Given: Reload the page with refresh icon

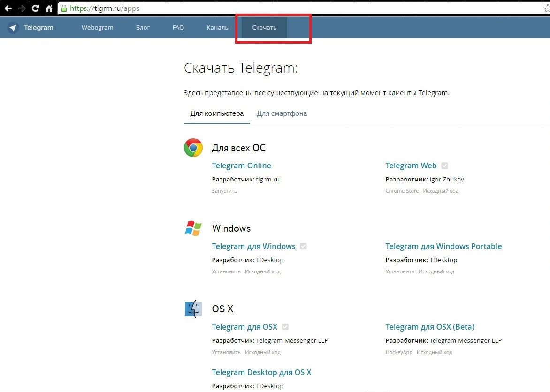Looking at the screenshot, I should (x=35, y=8).
